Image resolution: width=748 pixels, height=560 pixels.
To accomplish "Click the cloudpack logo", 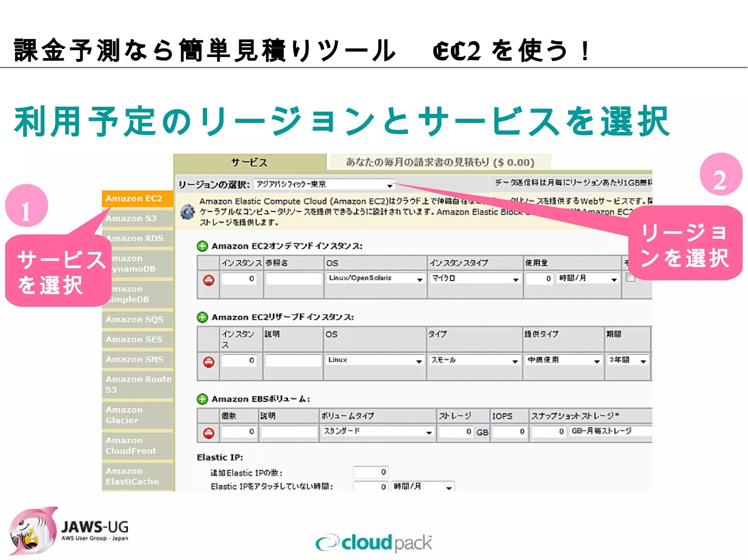I will coord(374,542).
